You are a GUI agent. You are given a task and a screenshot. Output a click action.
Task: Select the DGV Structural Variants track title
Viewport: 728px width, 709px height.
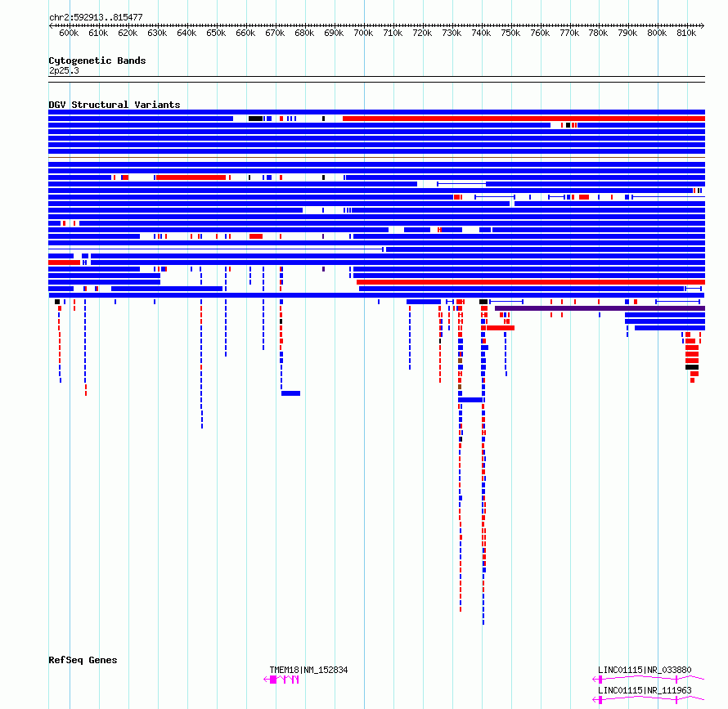tap(115, 105)
